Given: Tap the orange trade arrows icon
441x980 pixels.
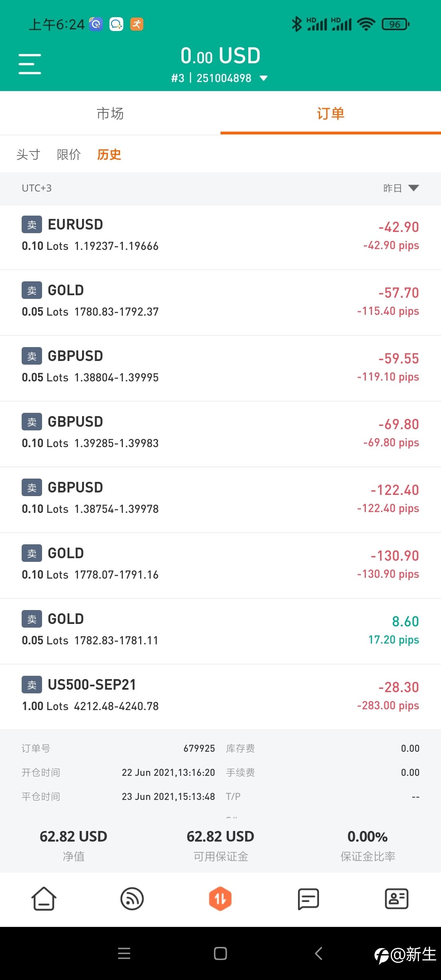Looking at the screenshot, I should tap(220, 899).
